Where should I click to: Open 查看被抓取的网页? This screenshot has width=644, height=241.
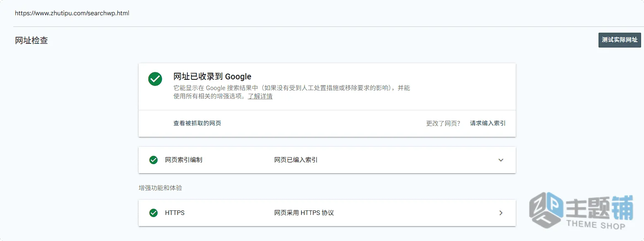tap(197, 123)
